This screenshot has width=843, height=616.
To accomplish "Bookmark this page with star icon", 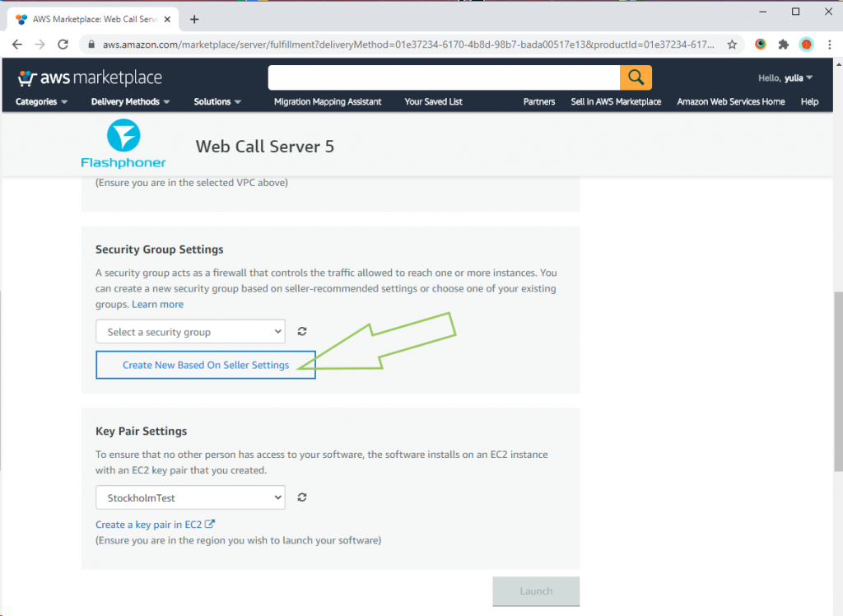I will (732, 44).
